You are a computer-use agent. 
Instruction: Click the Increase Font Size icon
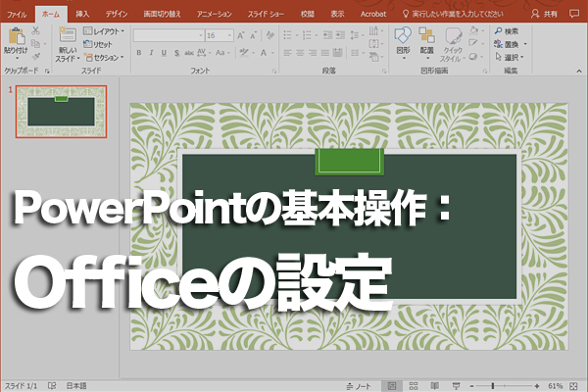point(241,35)
